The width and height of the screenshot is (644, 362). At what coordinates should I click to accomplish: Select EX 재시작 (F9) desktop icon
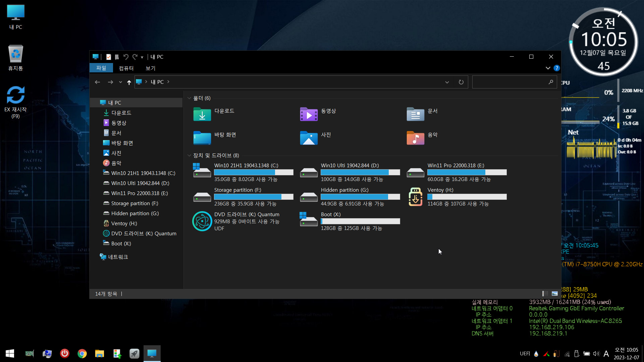pos(16,102)
